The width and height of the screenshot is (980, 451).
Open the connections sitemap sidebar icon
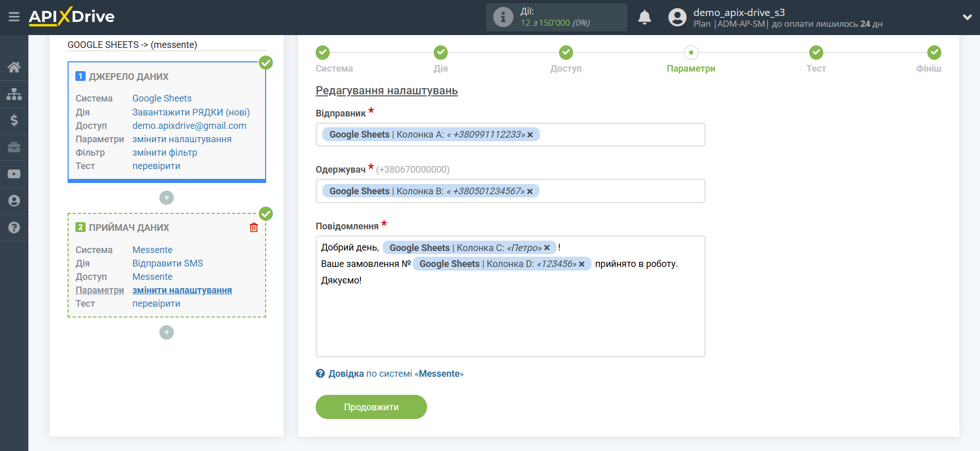click(14, 94)
